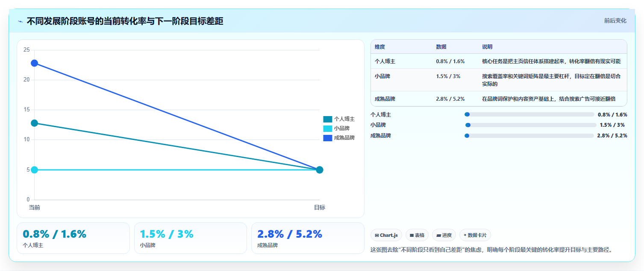Viewport: 644px width, 271px height.
Task: Click the 在品牌词保护 description in 成熟品牌 row
Action: tap(549, 99)
